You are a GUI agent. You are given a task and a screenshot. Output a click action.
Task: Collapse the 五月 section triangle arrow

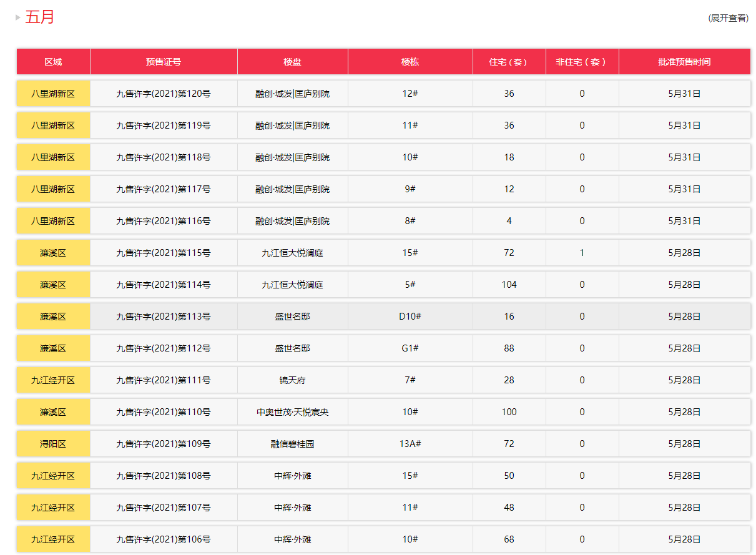(x=18, y=17)
